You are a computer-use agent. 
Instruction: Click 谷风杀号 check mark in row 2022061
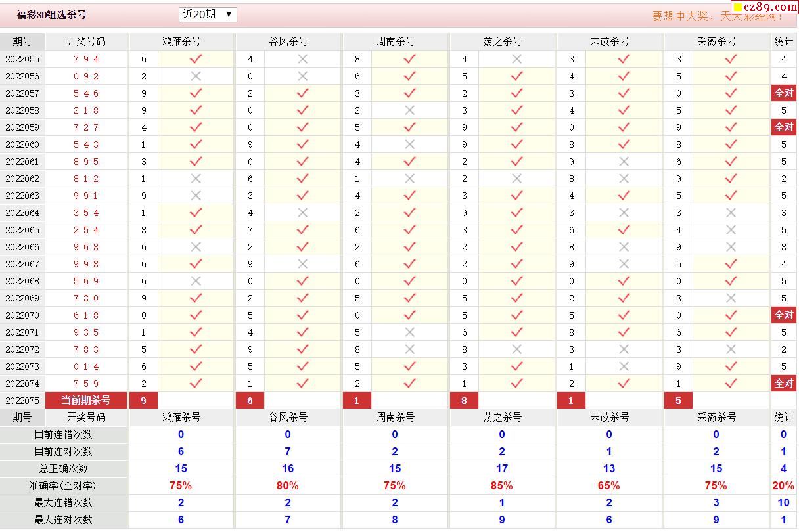coord(302,162)
